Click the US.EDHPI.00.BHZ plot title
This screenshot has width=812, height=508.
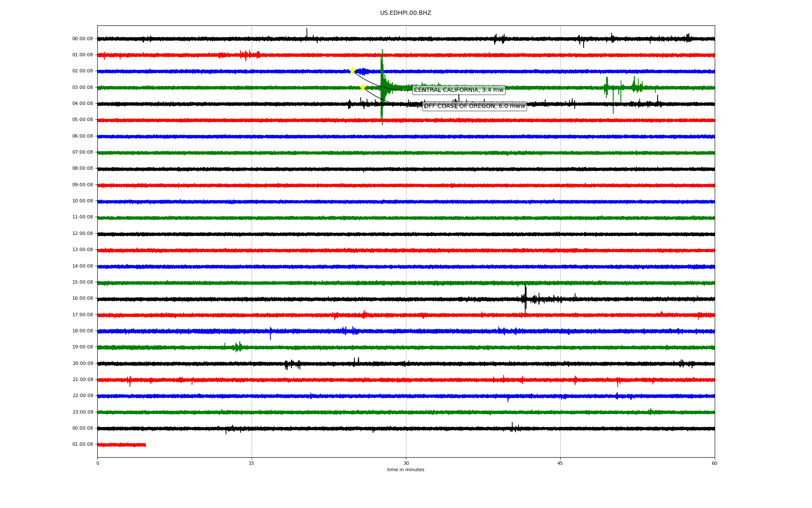406,13
